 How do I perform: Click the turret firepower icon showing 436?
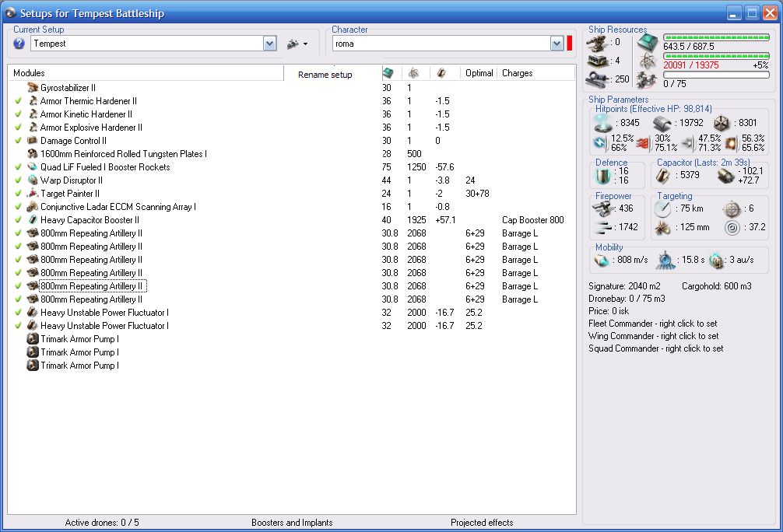(602, 208)
